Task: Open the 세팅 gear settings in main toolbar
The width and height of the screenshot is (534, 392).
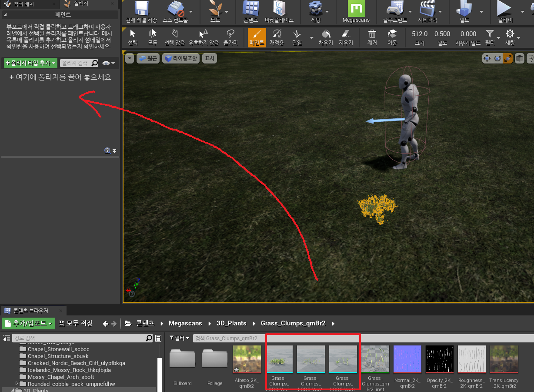Action: point(316,12)
